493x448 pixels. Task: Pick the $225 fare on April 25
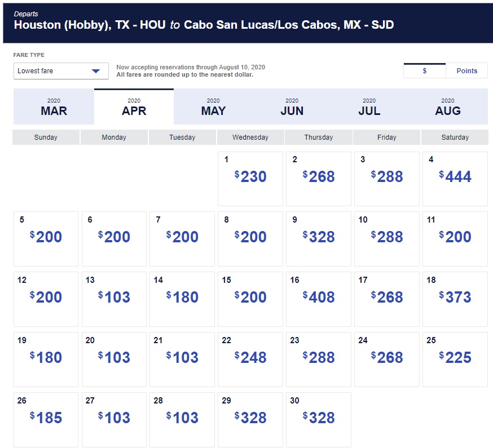point(455,358)
